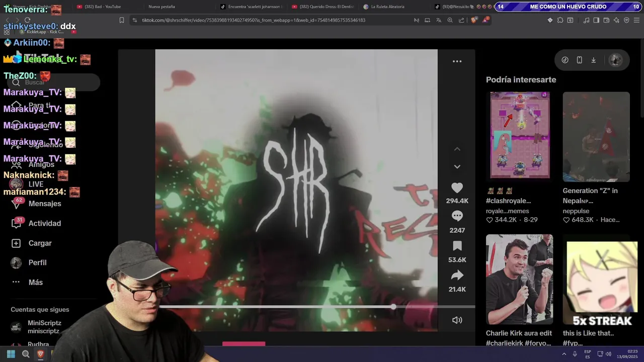This screenshot has width=644, height=362.
Task: Go to the previous video arrow
Action: 457,149
